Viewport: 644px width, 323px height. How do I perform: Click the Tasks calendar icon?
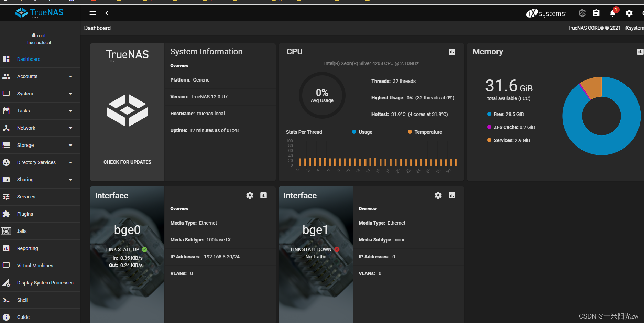(x=6, y=111)
